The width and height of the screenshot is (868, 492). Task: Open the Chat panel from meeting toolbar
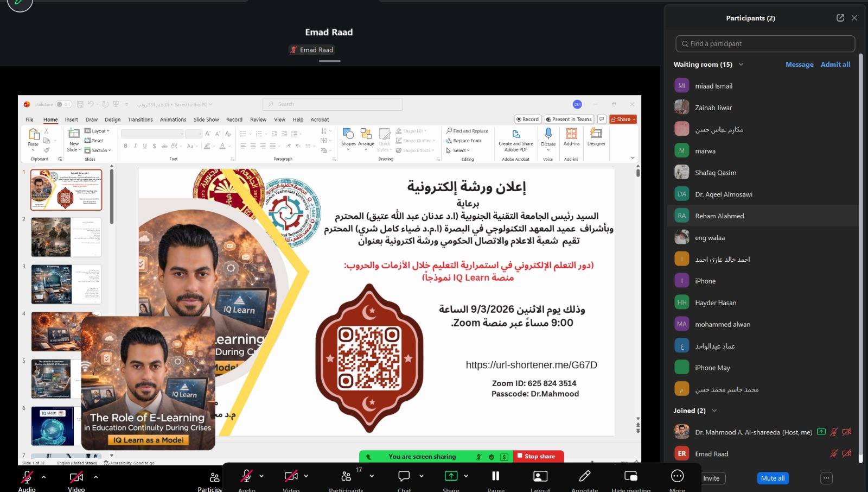click(404, 476)
